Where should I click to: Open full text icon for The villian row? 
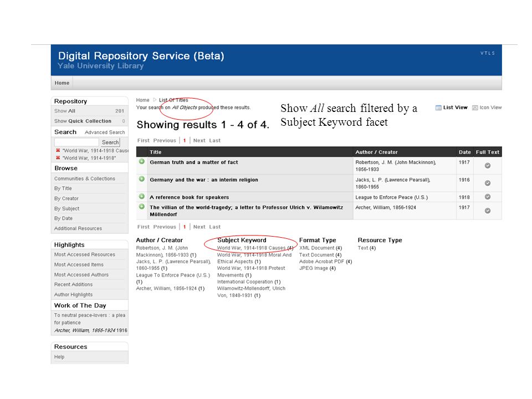[488, 211]
